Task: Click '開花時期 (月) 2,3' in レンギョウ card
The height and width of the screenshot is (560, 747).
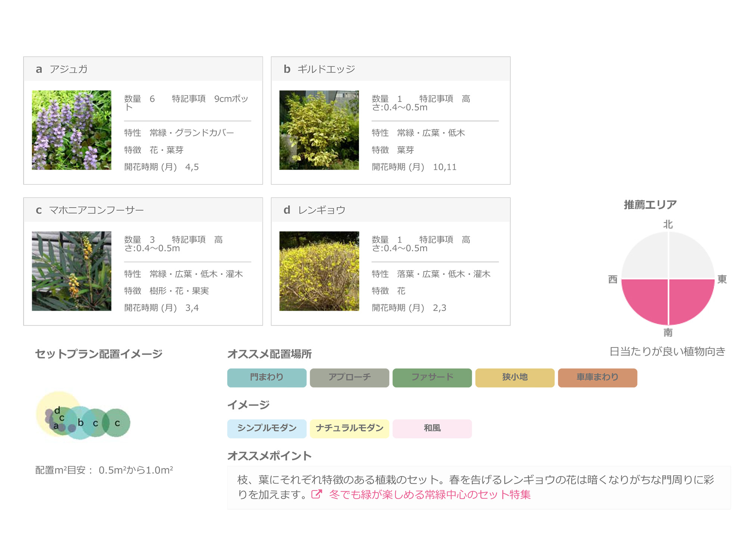Action: [x=409, y=308]
